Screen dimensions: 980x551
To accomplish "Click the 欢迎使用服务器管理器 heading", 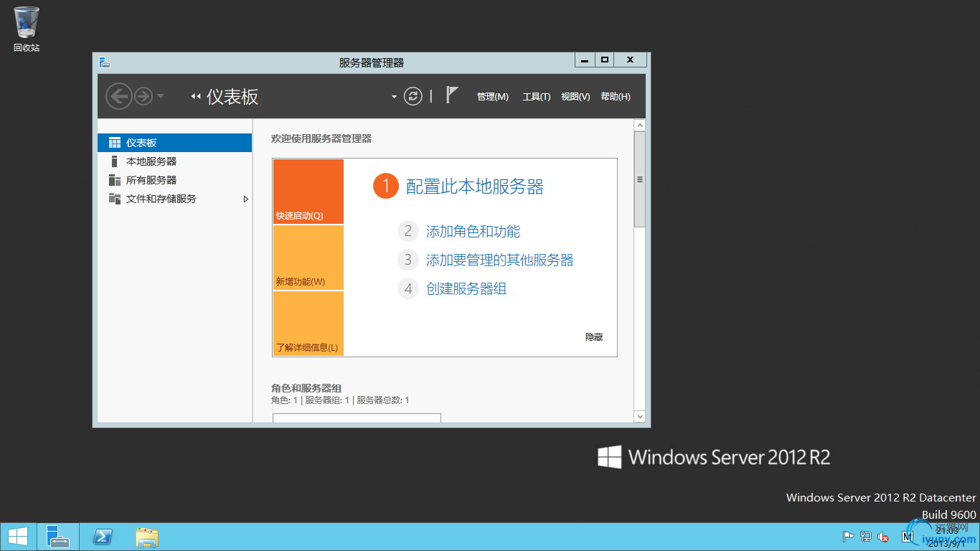I will point(321,138).
